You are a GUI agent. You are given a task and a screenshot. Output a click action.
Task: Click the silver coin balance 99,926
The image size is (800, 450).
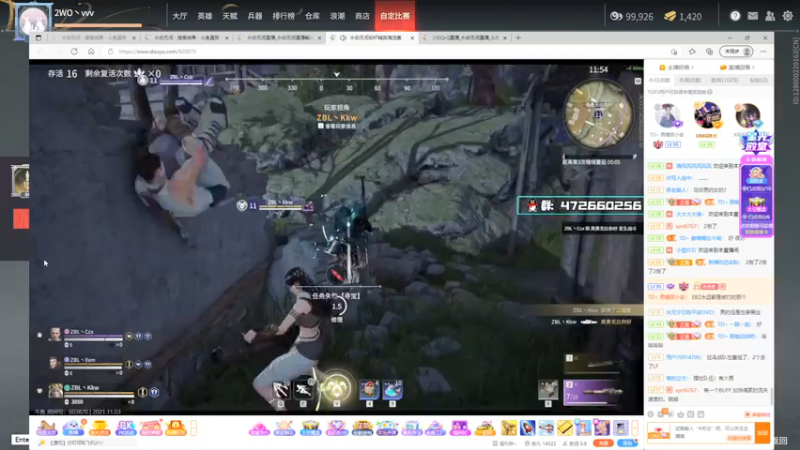click(x=632, y=16)
